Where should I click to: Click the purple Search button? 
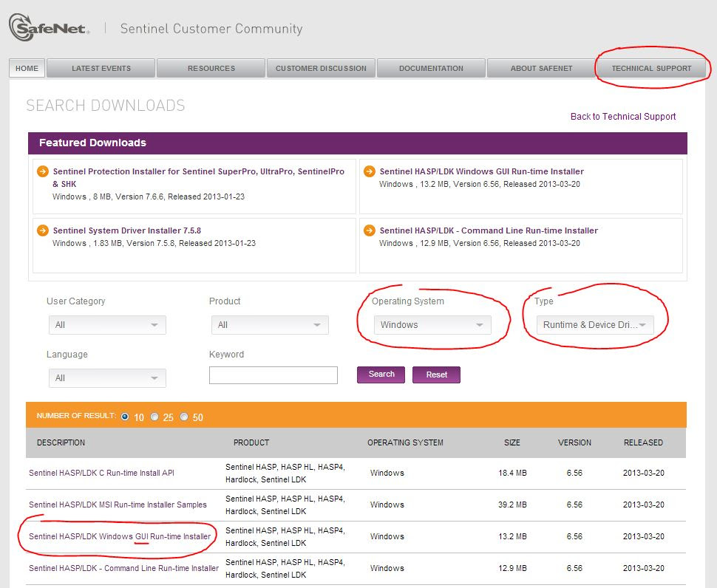click(x=381, y=375)
